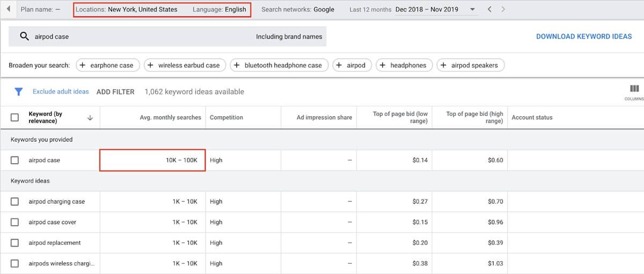
Task: Change Language: English setting
Action: (219, 10)
